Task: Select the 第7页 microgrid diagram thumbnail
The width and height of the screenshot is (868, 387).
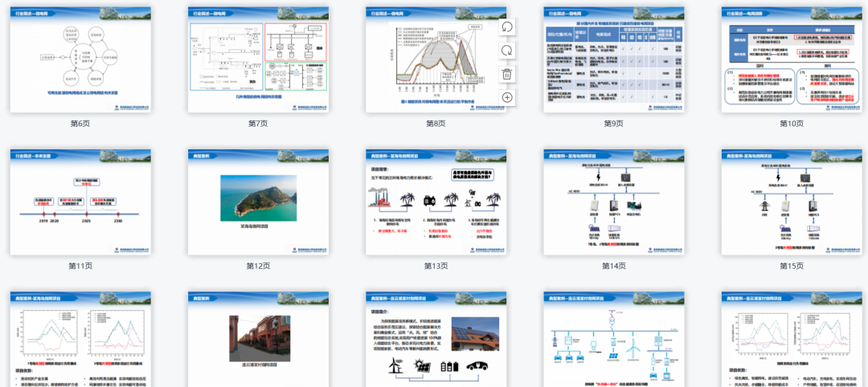Action: pos(258,59)
